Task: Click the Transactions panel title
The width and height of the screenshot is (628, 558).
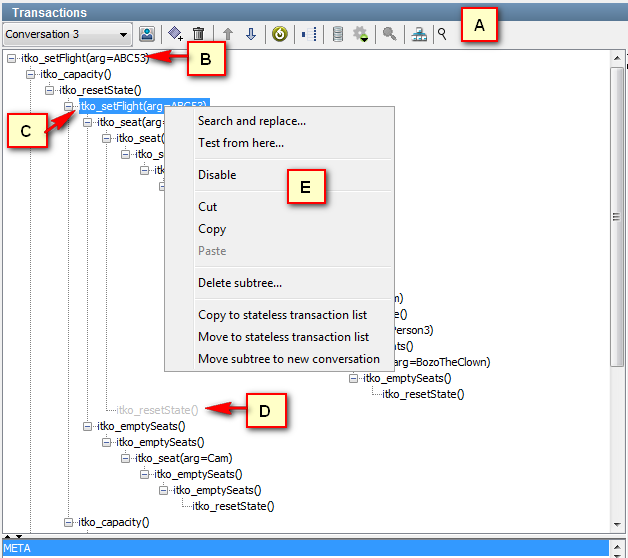Action: [x=49, y=12]
